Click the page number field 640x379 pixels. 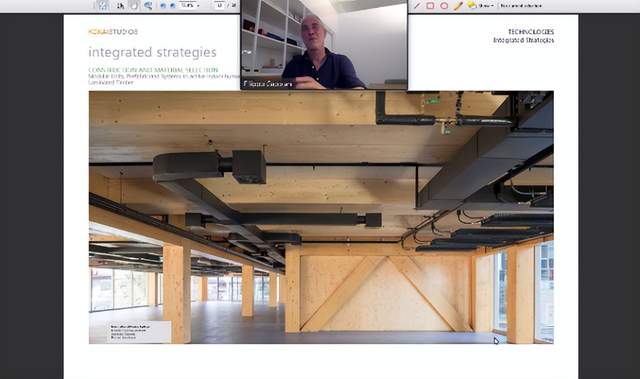220,6
